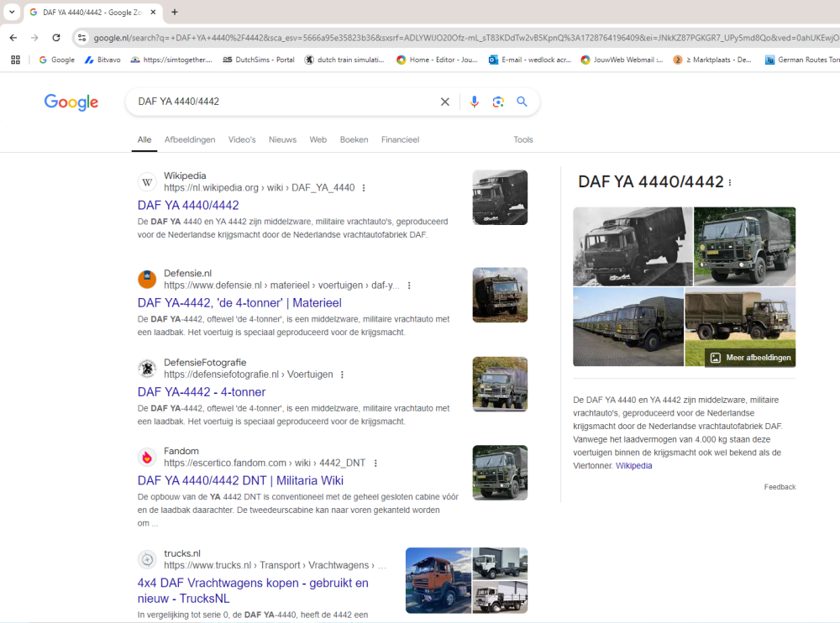Open 'DAF YA-4442 - 4-tonner' result link
Viewport: 840px width, 623px height.
(x=202, y=392)
